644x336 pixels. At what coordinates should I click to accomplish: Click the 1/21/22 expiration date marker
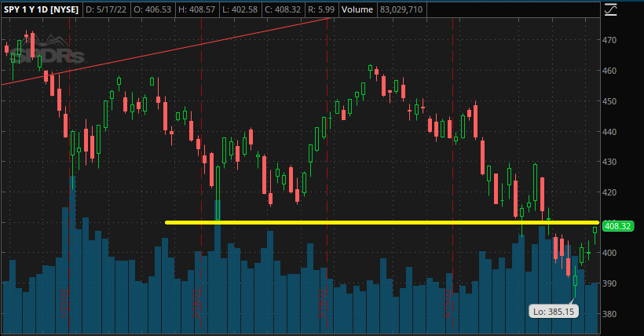pyautogui.click(x=64, y=304)
